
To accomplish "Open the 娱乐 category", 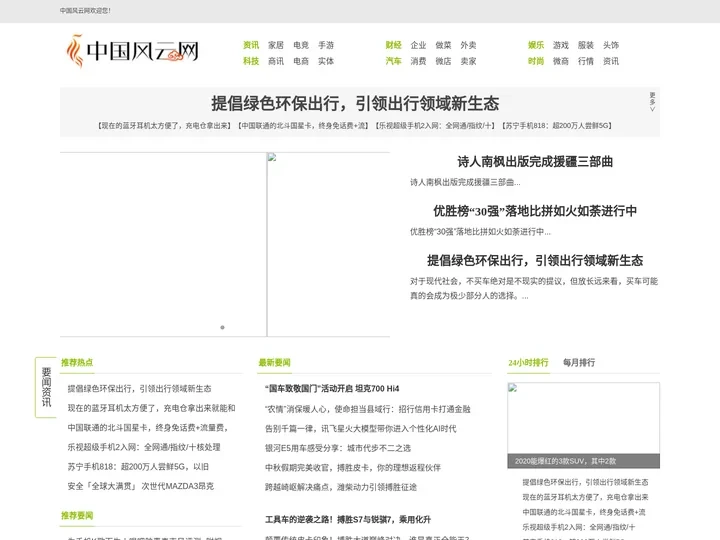I will tap(536, 45).
